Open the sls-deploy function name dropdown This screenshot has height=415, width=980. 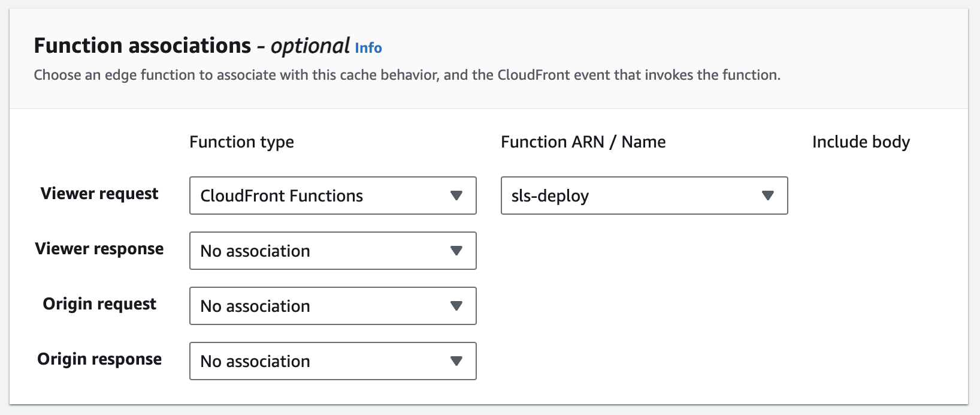pos(645,196)
